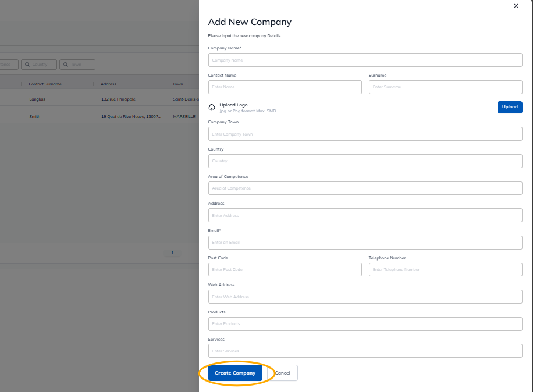Click the Web Address text field
Image resolution: width=533 pixels, height=392 pixels.
point(365,297)
